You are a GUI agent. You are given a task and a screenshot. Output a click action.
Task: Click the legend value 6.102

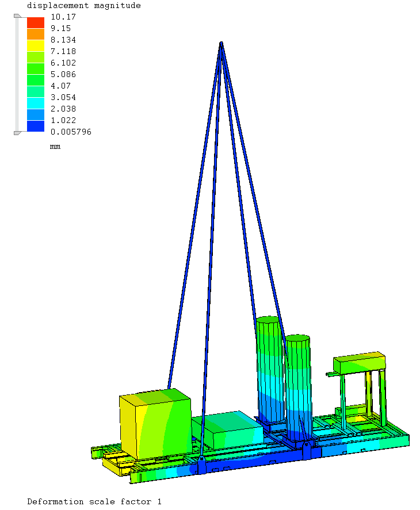tap(63, 63)
